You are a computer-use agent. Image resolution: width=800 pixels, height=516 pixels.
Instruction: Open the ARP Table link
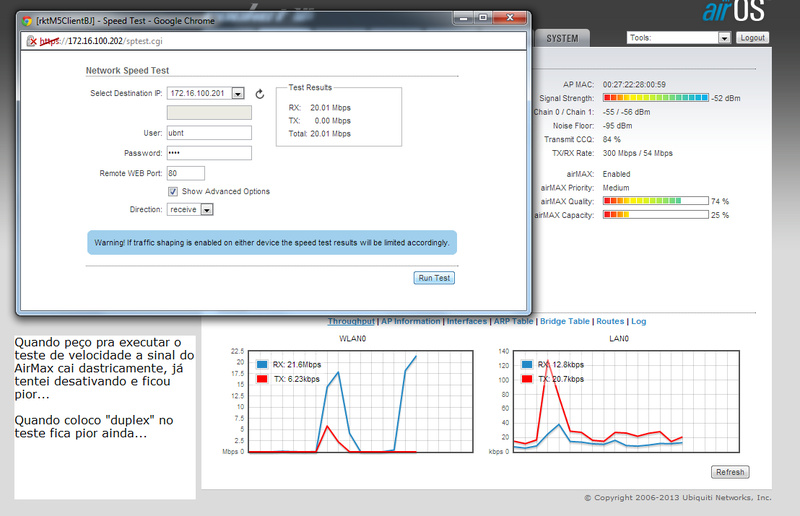[x=513, y=321]
